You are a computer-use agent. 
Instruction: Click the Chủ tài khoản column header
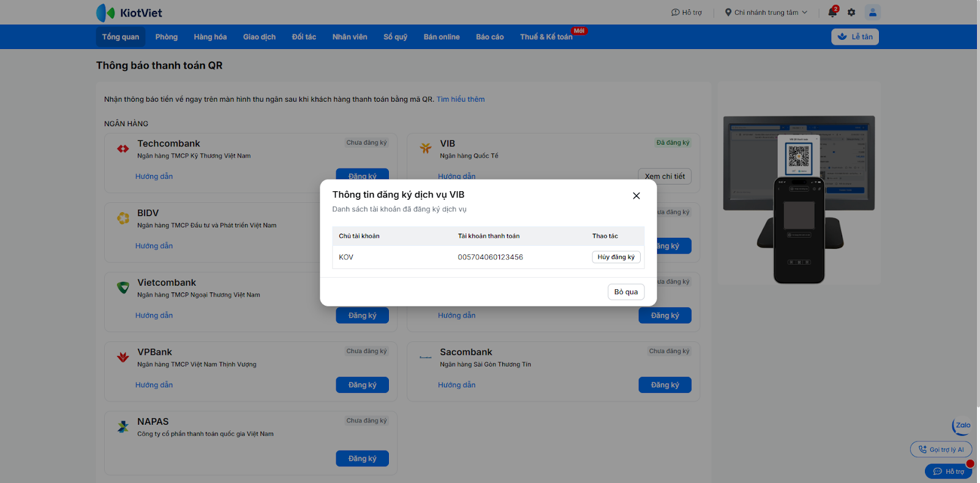(360, 236)
